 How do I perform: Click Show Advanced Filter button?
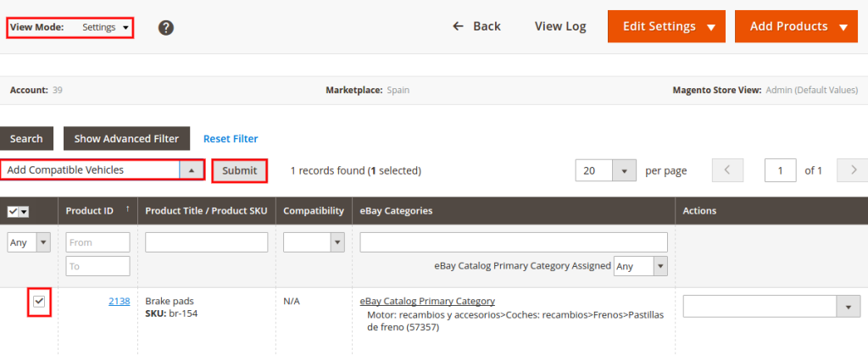[x=126, y=139]
